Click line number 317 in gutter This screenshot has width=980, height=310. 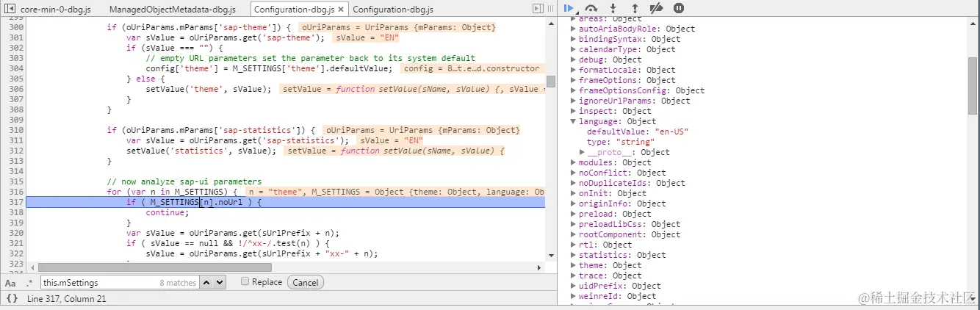pyautogui.click(x=16, y=202)
